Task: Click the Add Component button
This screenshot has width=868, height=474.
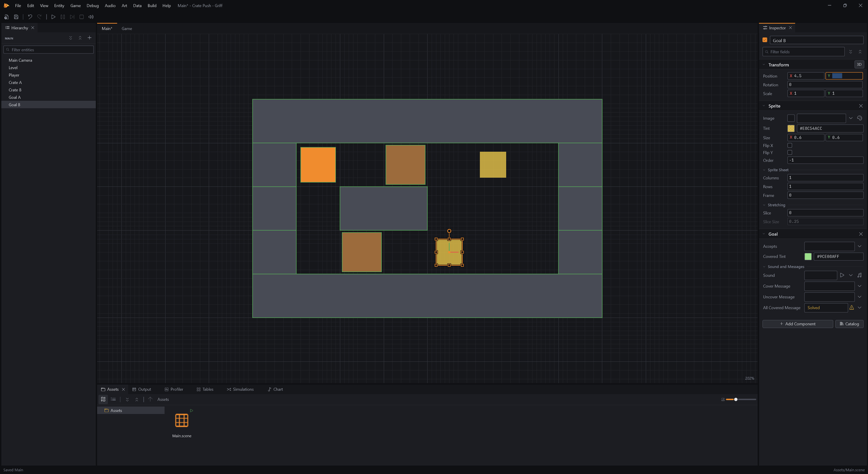Action: [x=797, y=324]
